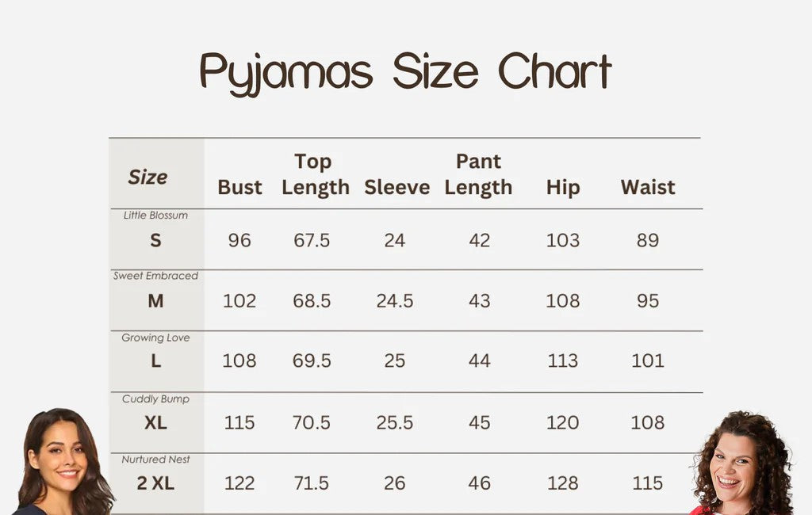This screenshot has height=515, width=812.
Task: Select the Top Length column header
Action: click(x=315, y=174)
